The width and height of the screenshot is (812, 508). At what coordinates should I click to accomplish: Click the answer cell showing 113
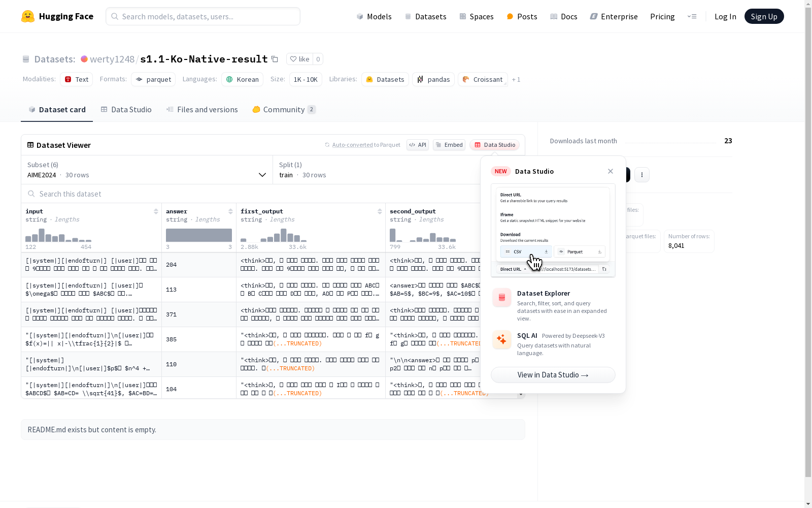point(199,290)
